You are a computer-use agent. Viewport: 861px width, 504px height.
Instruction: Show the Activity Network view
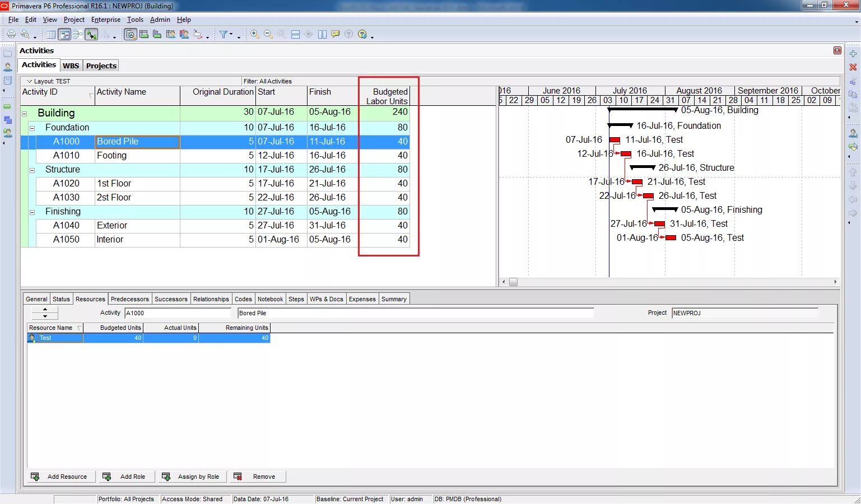coord(78,34)
